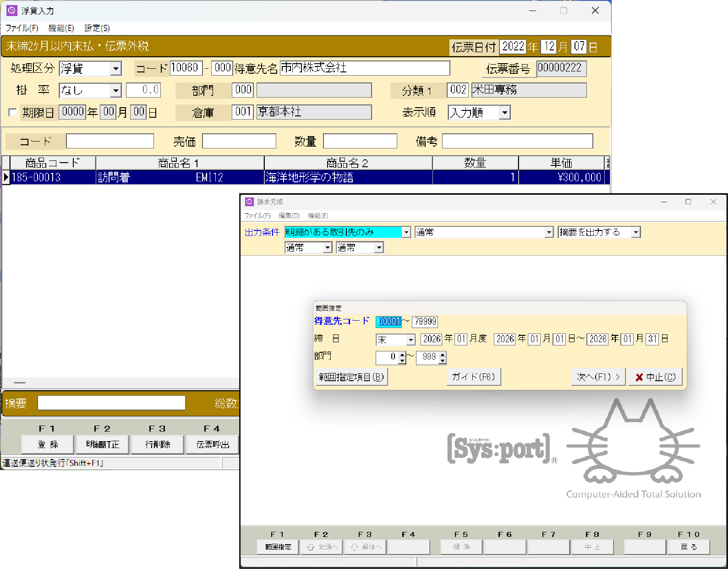Viewport: 728px width, 569px height.
Task: Click the 次へ(F1) > button
Action: [x=598, y=377]
